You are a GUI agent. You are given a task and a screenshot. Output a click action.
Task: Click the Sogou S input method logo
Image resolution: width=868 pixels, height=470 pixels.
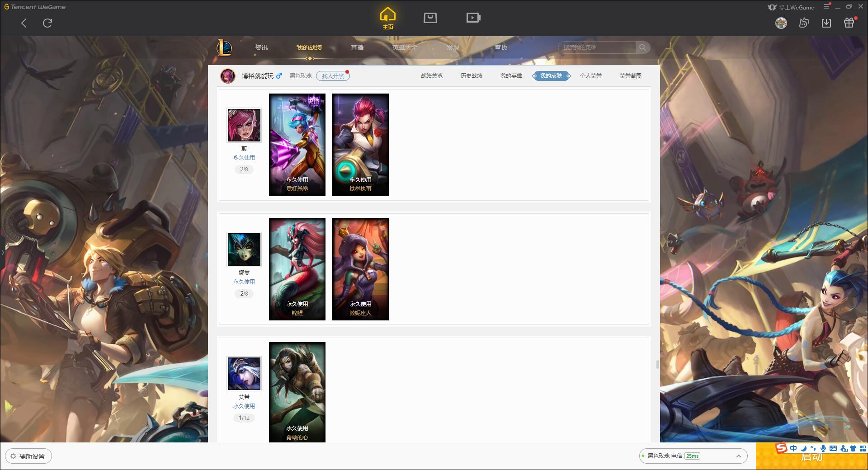[782, 448]
